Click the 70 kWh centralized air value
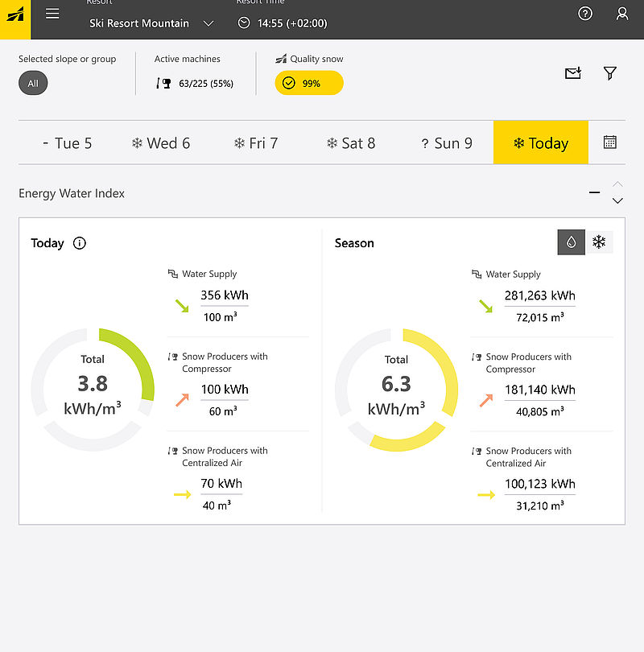 (221, 484)
